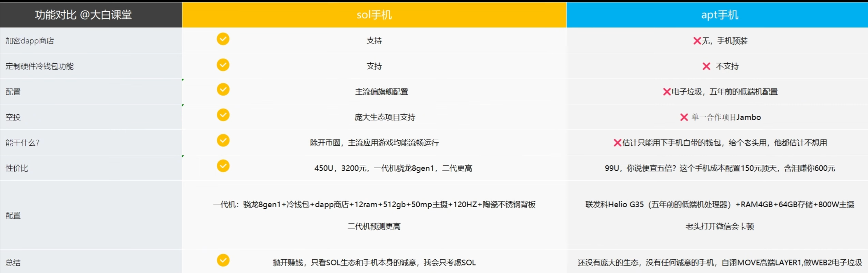Click the 能干什么? row label

(22, 143)
